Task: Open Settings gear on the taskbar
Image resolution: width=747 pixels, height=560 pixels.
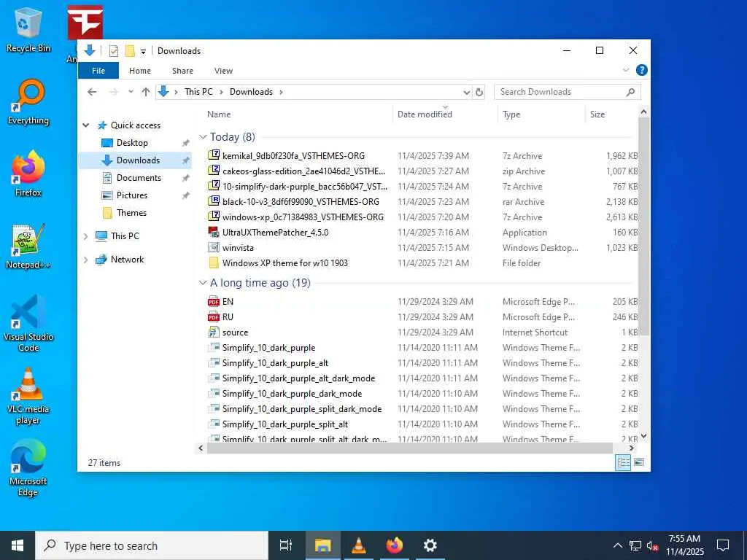Action: click(x=430, y=545)
